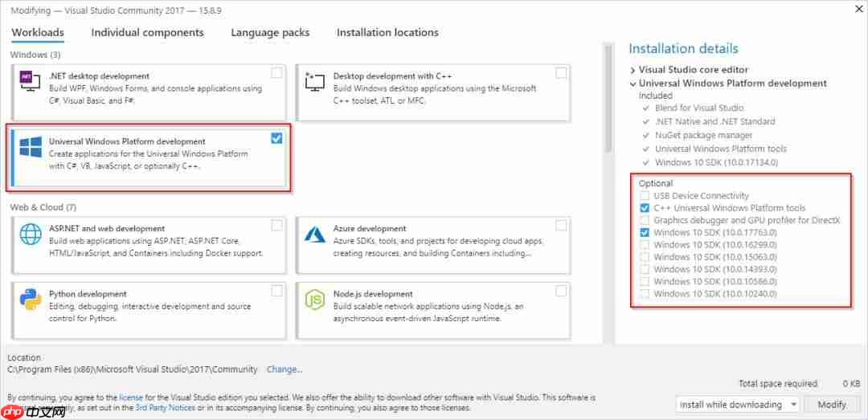Click the Node.js development logo icon

pos(315,300)
